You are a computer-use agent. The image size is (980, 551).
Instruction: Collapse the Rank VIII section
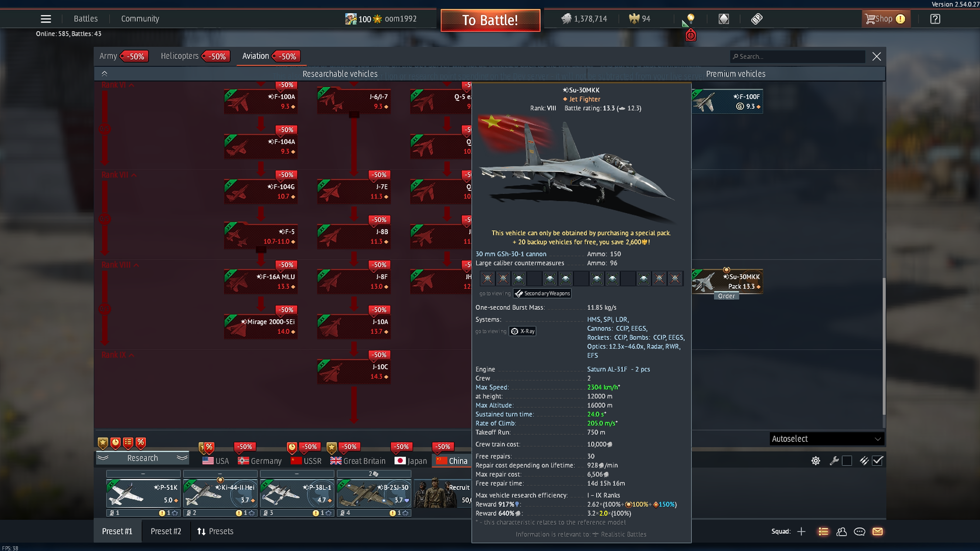(136, 265)
